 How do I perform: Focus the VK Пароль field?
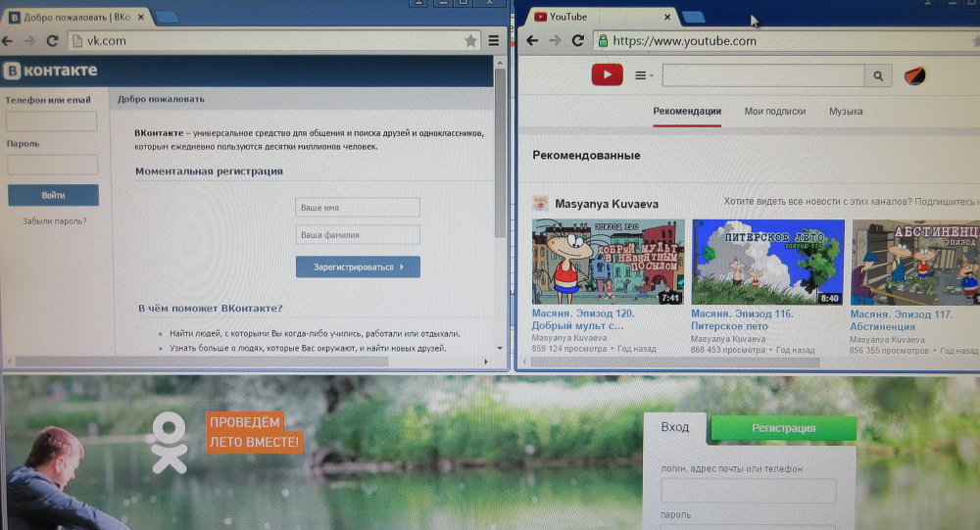tap(53, 165)
